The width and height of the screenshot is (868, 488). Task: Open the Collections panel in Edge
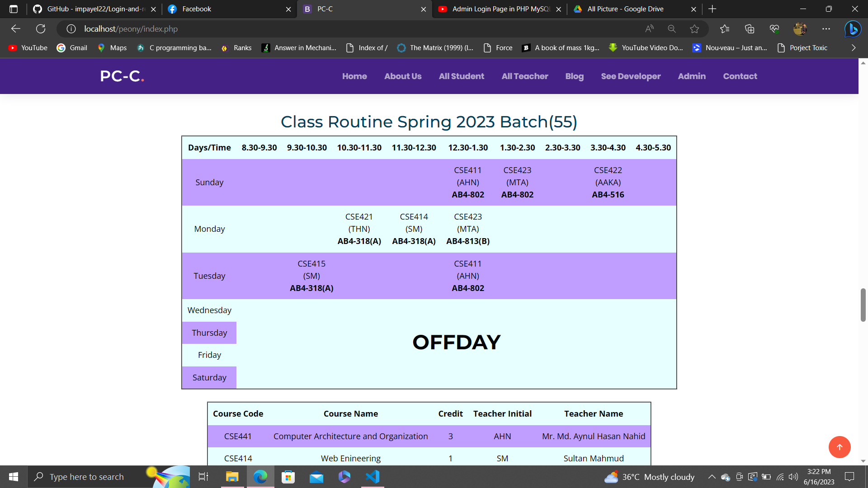pos(749,28)
